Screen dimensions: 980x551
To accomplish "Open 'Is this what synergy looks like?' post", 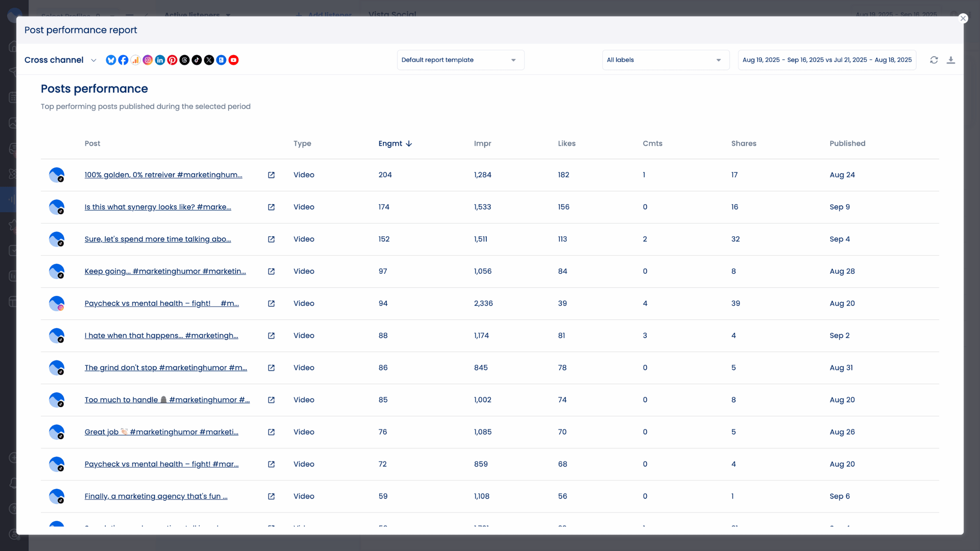I will (157, 207).
